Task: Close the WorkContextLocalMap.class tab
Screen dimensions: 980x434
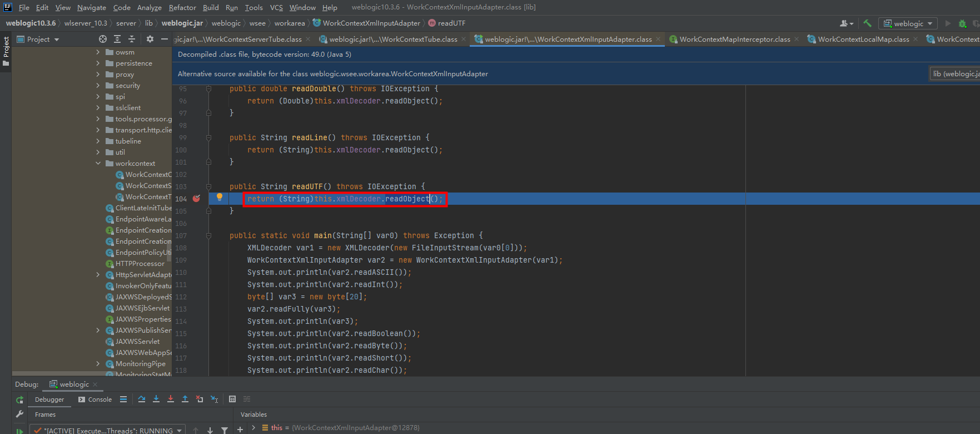Action: (x=916, y=39)
